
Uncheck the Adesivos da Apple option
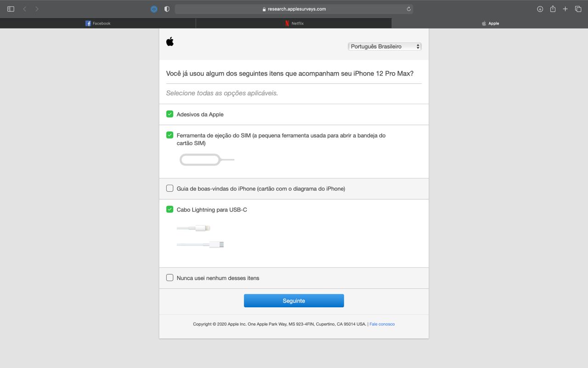170,114
